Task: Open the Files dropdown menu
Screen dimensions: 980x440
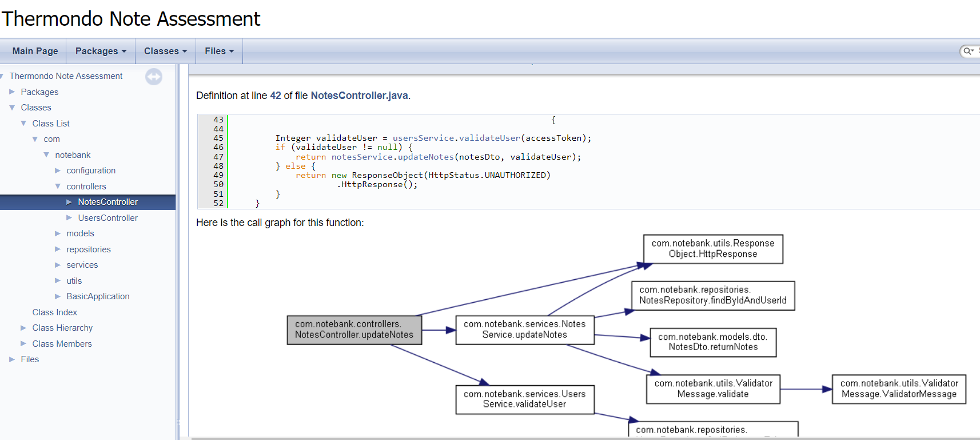Action: pos(220,51)
